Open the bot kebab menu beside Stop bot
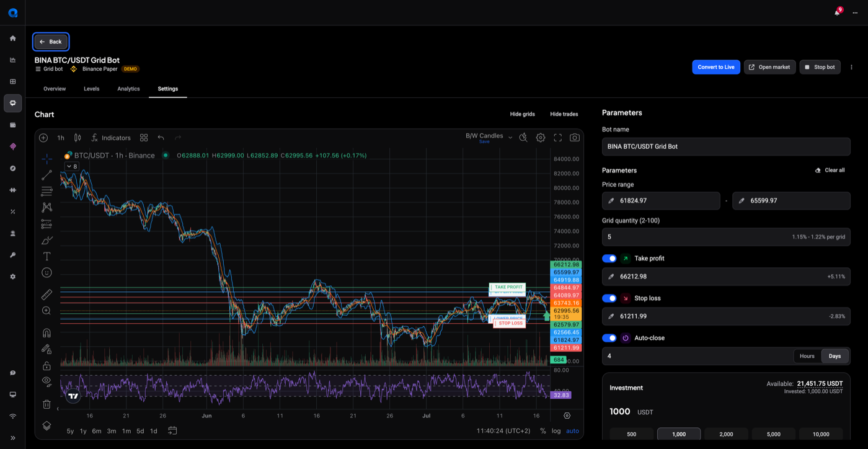Viewport: 868px width, 449px height. click(851, 67)
